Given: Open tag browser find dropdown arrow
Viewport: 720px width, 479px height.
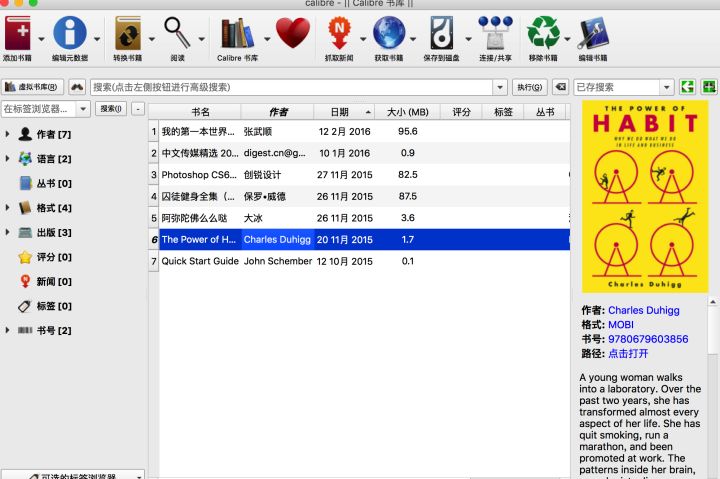Looking at the screenshot, I should tap(83, 109).
